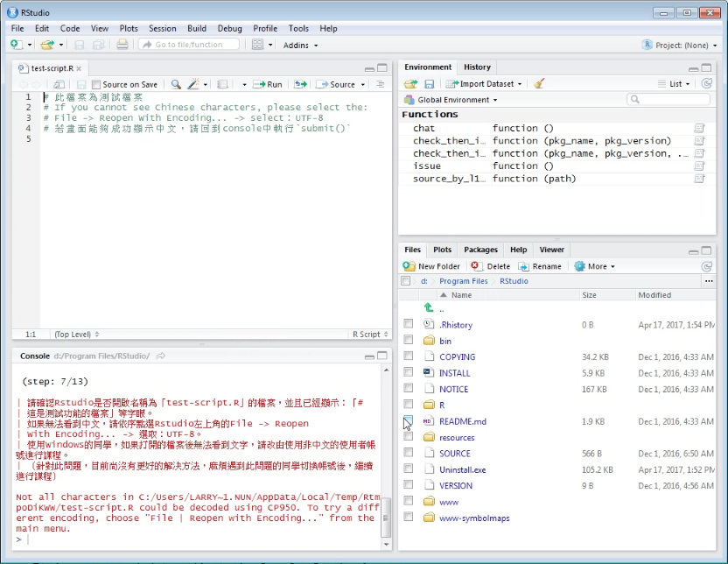Go to parent directory up arrow
728x564 pixels.
tap(429, 307)
